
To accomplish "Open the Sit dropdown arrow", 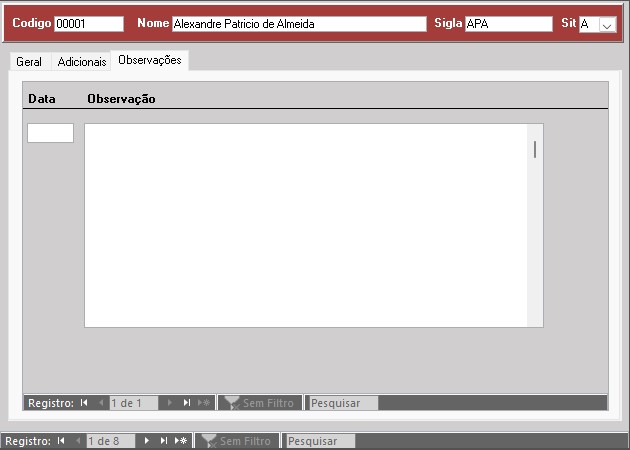I will [x=608, y=25].
